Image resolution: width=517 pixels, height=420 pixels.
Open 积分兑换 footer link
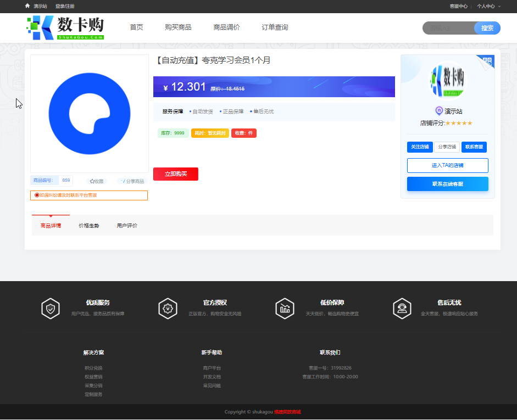click(x=93, y=368)
